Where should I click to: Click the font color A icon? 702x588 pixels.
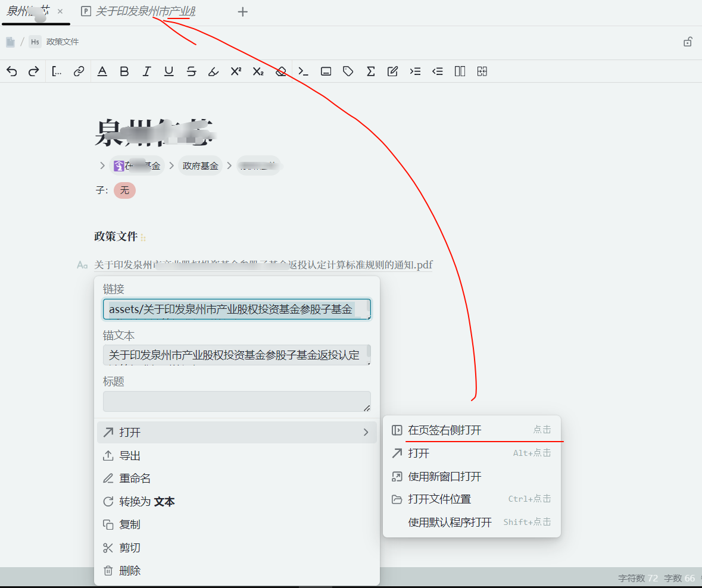[102, 71]
